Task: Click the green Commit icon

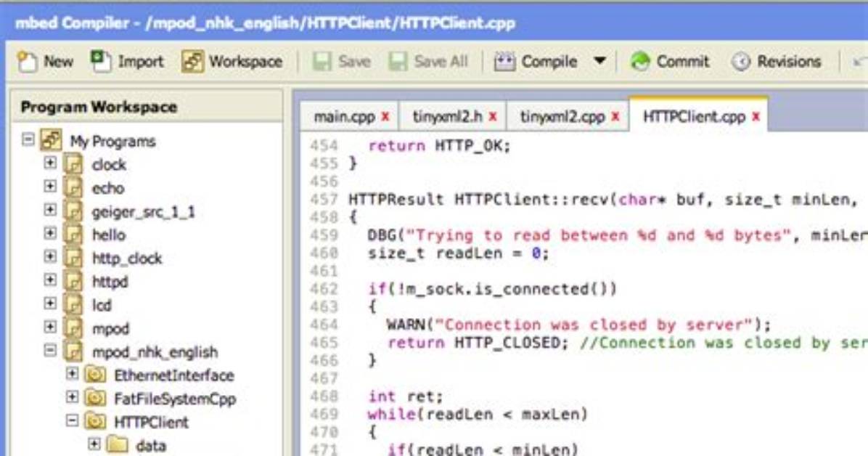Action: coord(640,62)
